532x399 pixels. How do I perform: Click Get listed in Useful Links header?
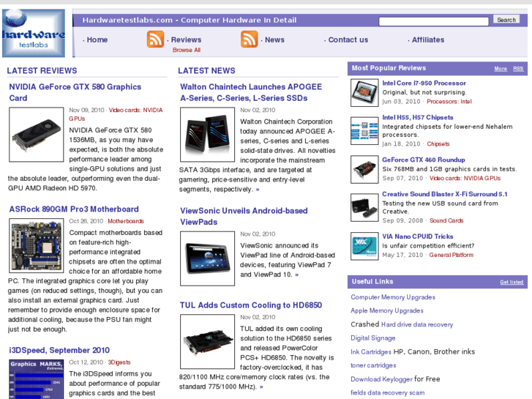(x=512, y=282)
